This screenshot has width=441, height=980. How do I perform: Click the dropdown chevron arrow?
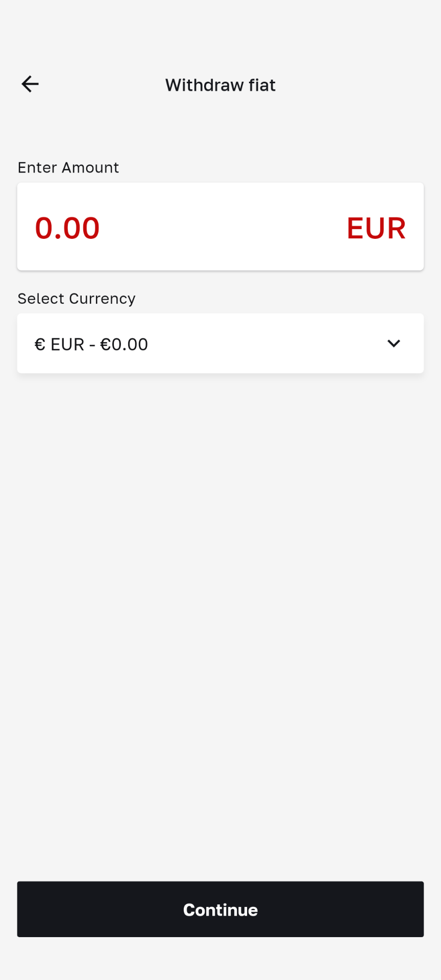[394, 344]
